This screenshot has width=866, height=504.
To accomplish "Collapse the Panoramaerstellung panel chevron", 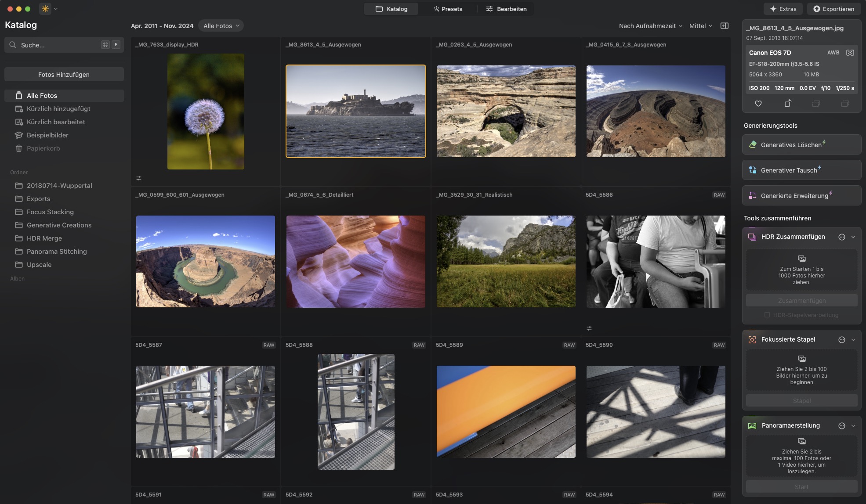I will coord(853,426).
